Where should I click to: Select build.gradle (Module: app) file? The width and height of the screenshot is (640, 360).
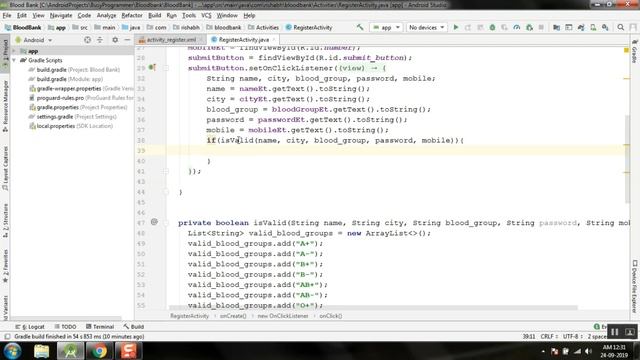tap(66, 79)
